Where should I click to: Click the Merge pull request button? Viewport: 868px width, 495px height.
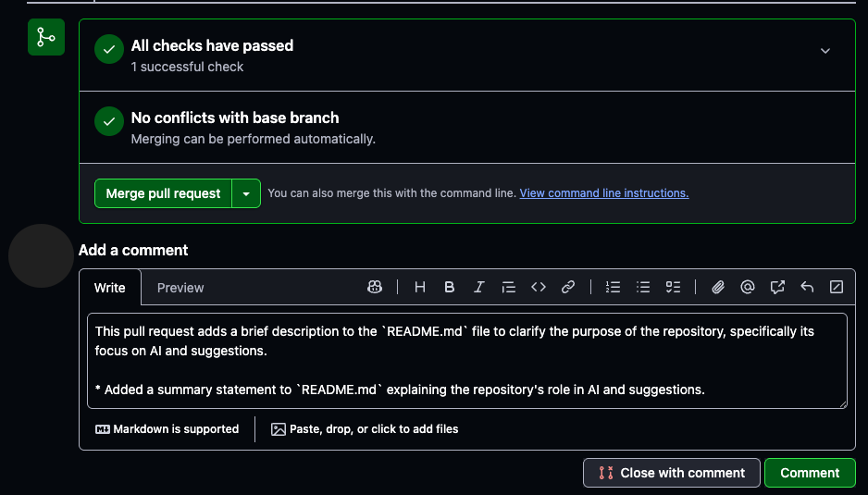(163, 193)
